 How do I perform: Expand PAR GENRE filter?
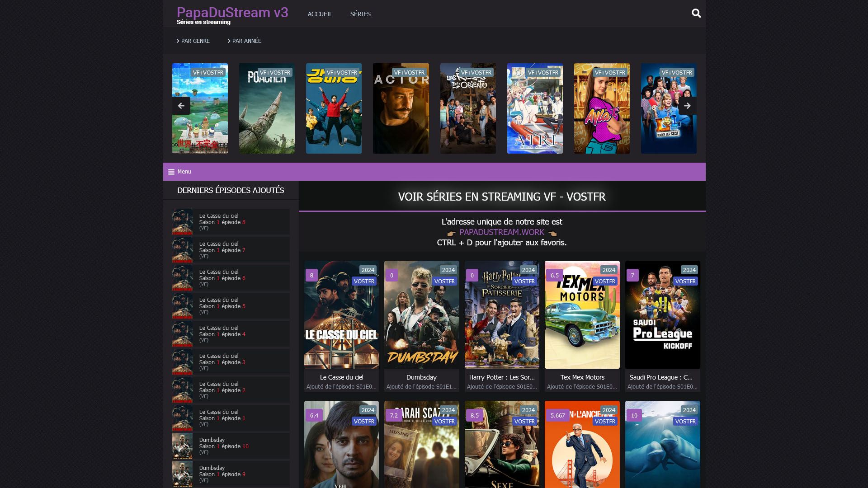click(193, 41)
